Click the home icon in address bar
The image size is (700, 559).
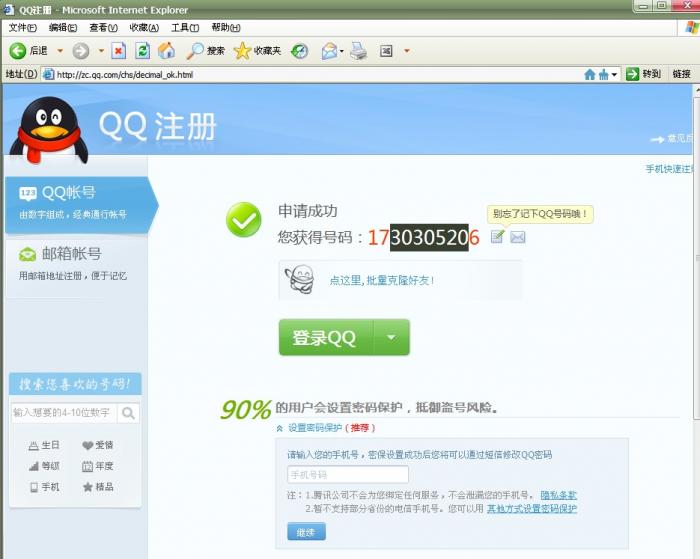click(x=590, y=75)
